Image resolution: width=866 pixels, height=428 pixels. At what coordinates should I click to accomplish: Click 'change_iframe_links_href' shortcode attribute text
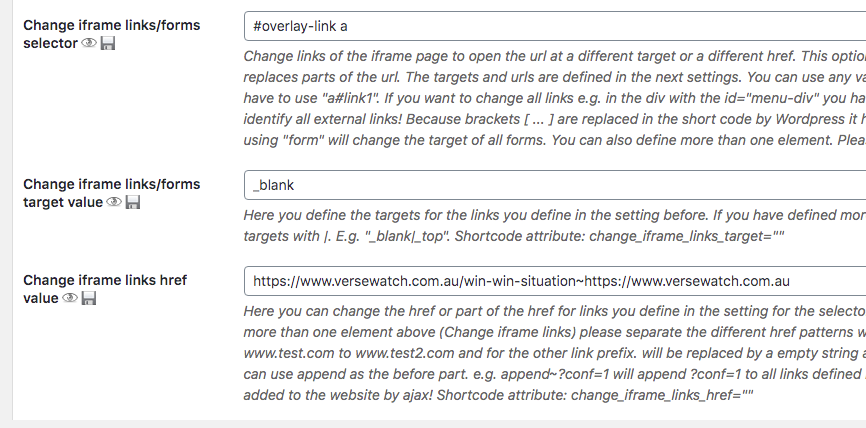[x=654, y=395]
